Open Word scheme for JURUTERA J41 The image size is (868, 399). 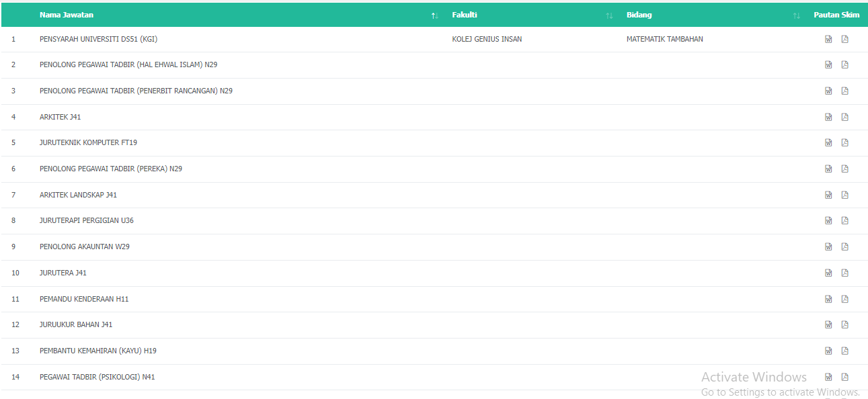[x=828, y=273]
